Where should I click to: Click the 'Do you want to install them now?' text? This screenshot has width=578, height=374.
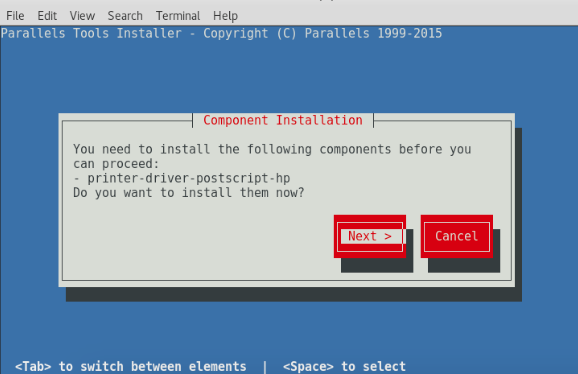(x=189, y=192)
